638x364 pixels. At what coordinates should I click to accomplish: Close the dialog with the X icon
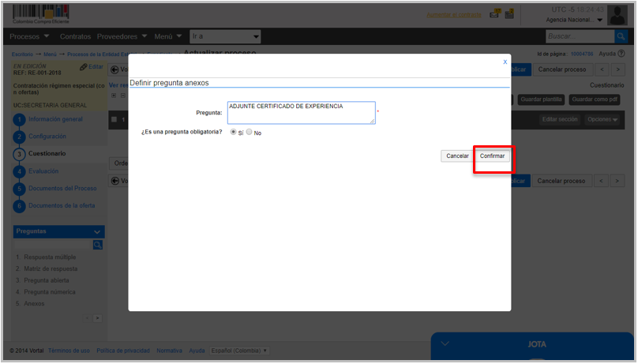point(505,62)
